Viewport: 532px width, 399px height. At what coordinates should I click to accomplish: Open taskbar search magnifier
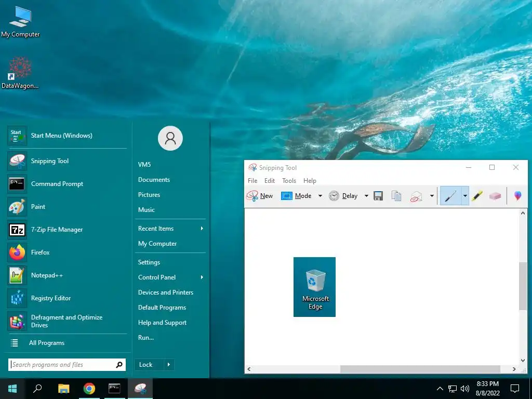point(37,389)
